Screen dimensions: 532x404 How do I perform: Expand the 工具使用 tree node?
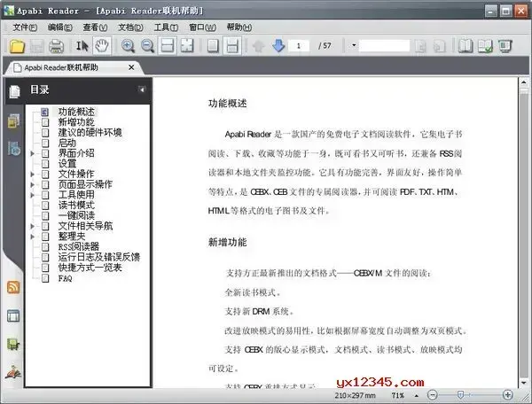point(32,195)
